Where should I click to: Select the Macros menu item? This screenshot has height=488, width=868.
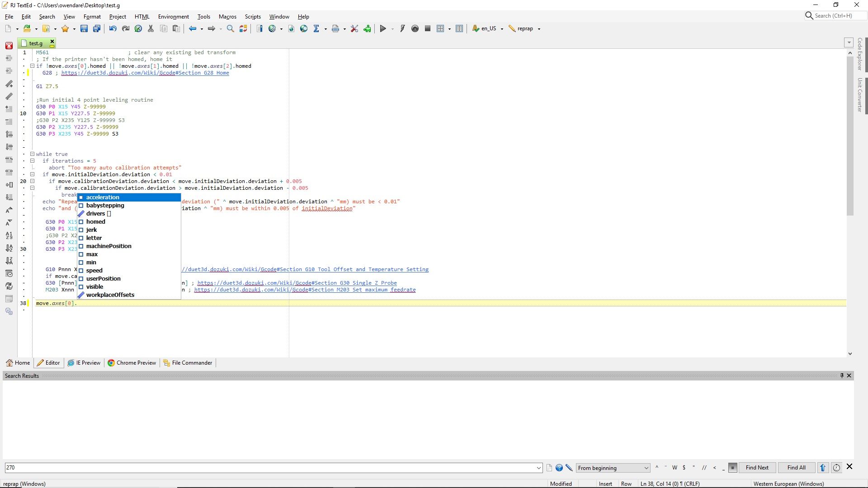227,16
